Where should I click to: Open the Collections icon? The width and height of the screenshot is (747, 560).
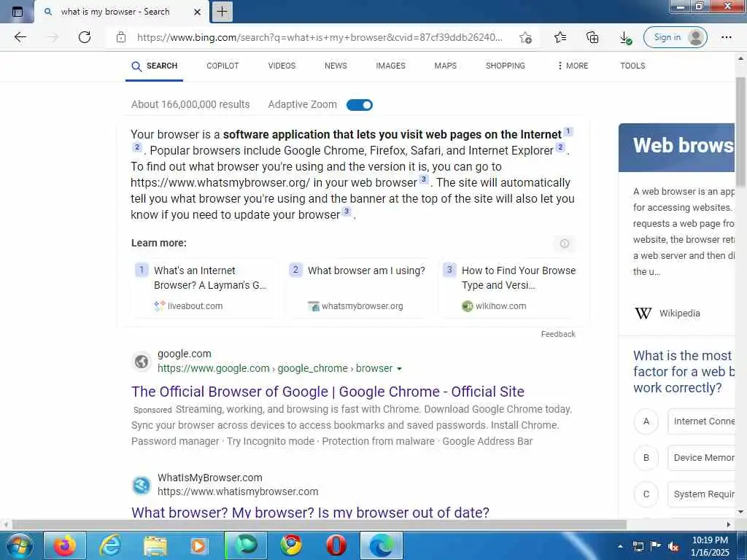[592, 37]
